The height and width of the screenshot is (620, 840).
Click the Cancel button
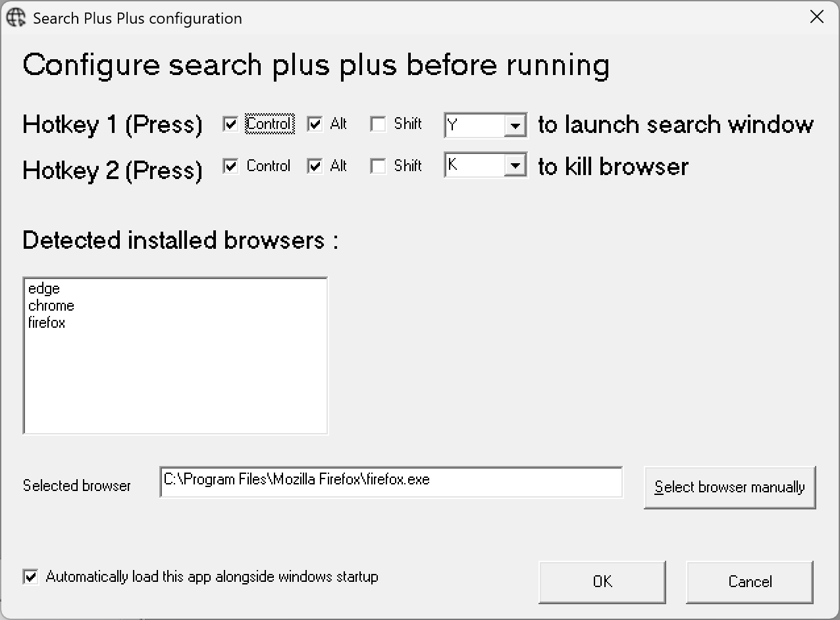(749, 582)
